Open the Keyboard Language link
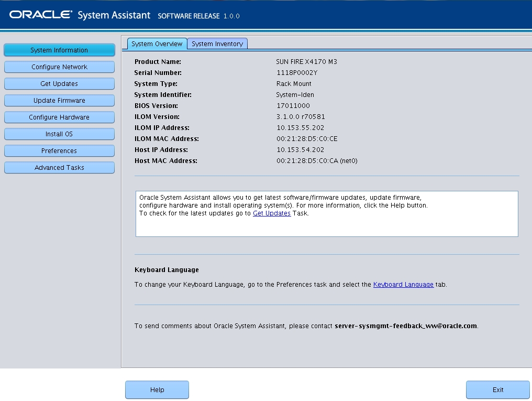The height and width of the screenshot is (401, 532). click(403, 284)
